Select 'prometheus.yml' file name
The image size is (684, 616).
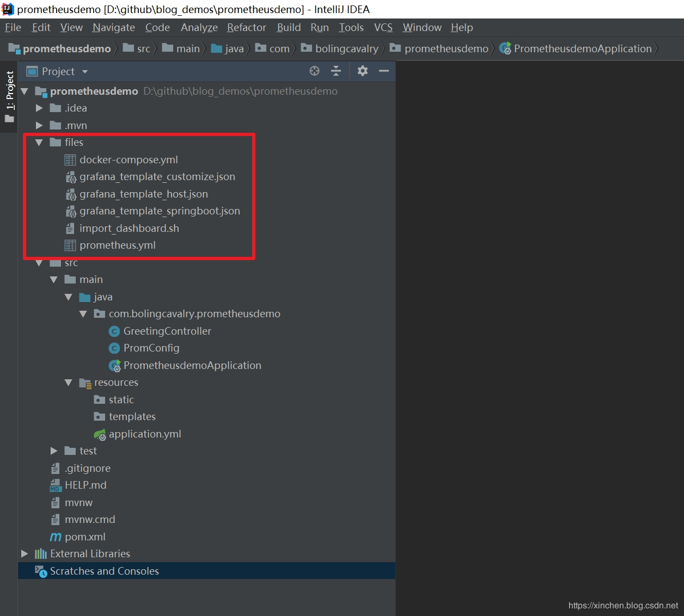click(118, 245)
